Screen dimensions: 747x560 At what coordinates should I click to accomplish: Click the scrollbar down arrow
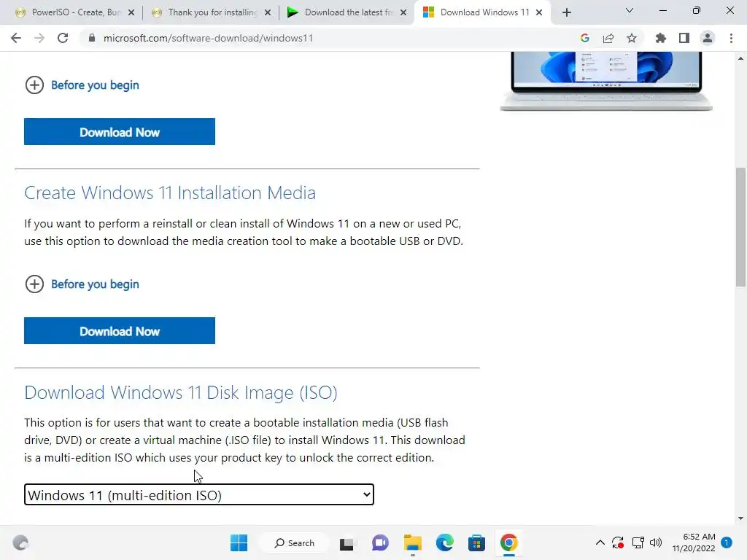740,518
